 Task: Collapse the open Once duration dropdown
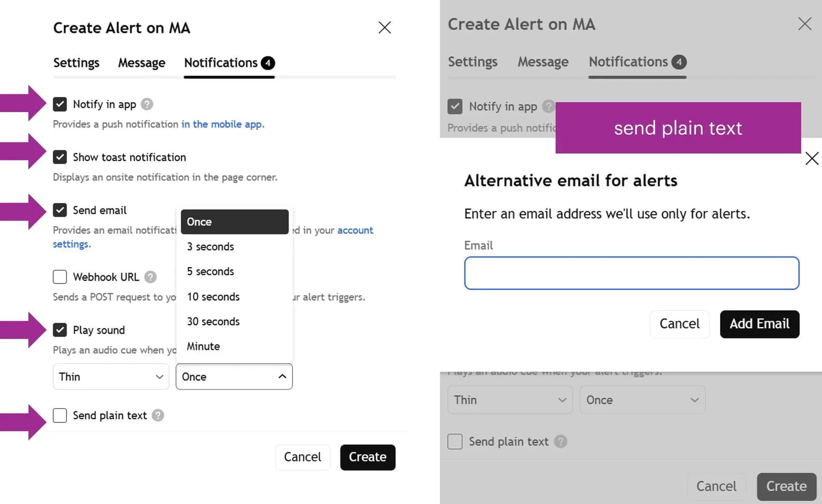point(234,377)
